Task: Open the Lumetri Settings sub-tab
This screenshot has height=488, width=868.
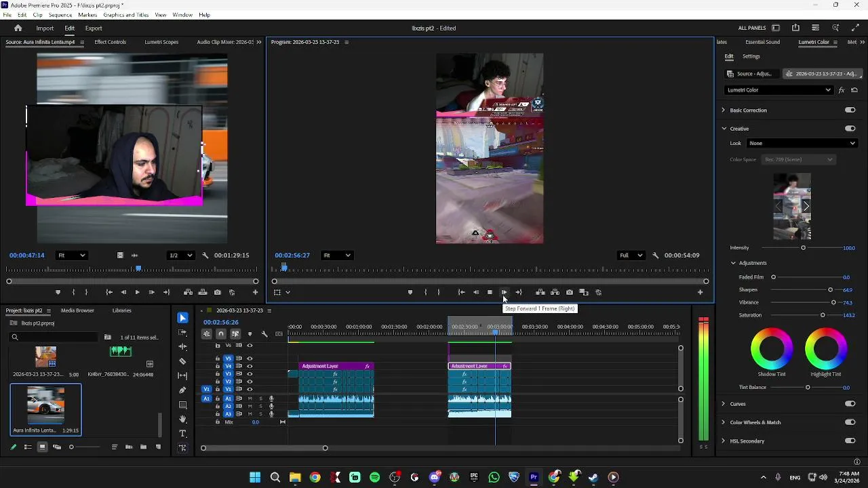Action: pos(751,56)
